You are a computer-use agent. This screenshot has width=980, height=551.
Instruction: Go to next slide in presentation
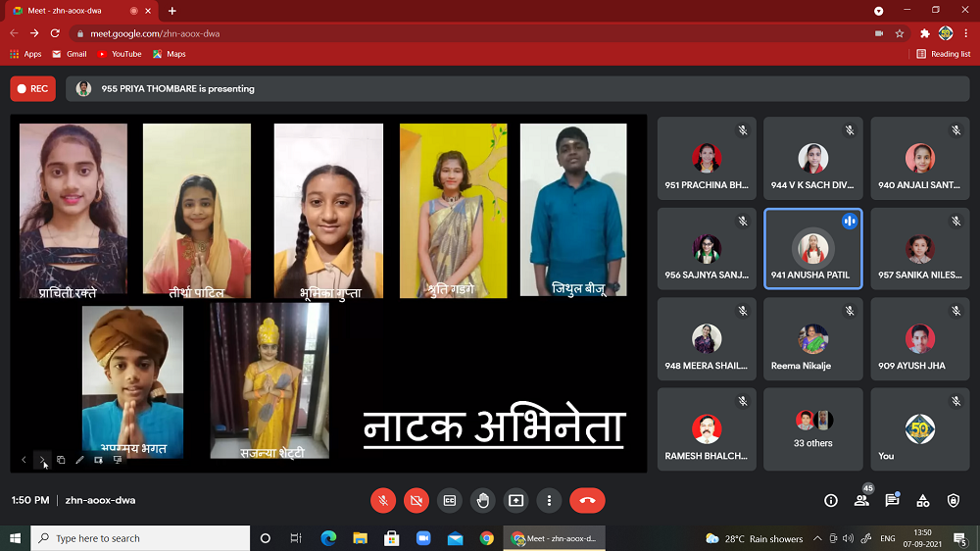point(42,459)
